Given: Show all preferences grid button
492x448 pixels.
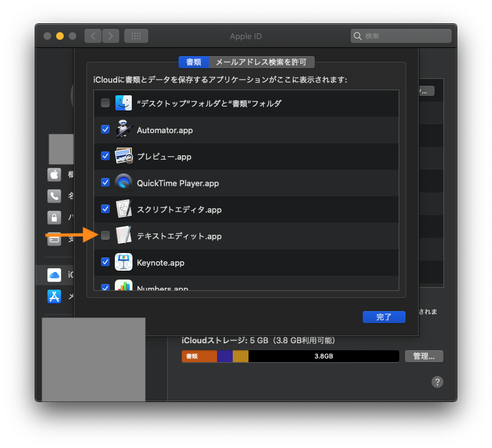Looking at the screenshot, I should click(136, 36).
